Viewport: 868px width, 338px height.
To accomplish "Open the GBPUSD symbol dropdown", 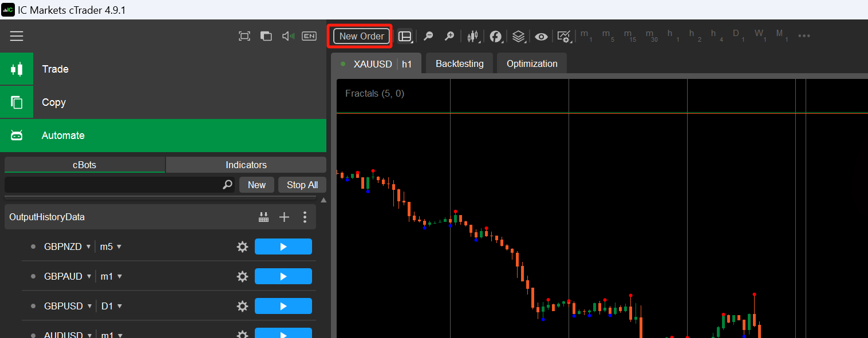I will [x=68, y=306].
